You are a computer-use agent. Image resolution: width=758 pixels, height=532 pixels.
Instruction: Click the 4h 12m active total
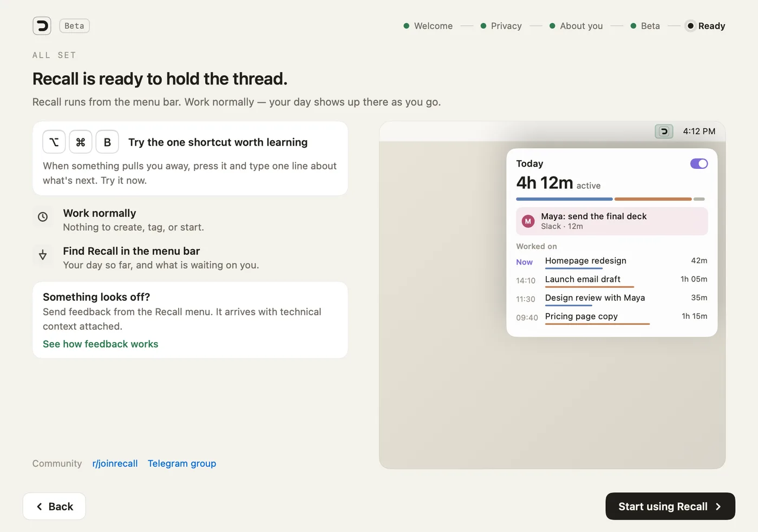558,183
